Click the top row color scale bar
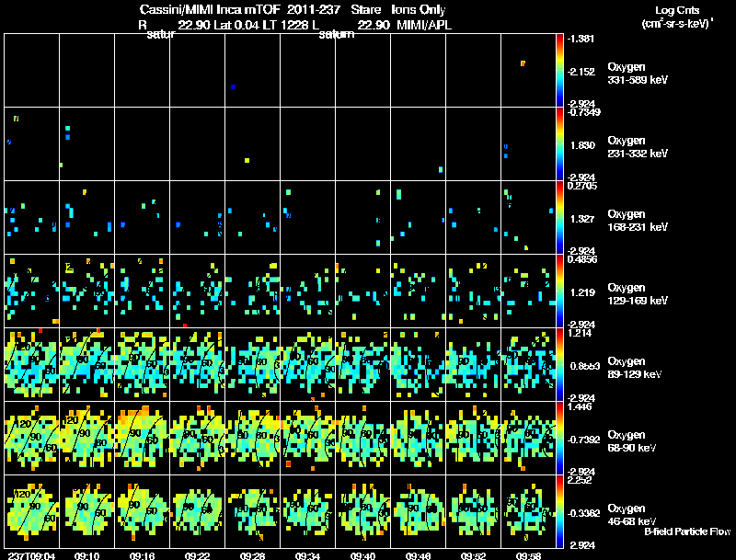The image size is (736, 560). [x=559, y=71]
